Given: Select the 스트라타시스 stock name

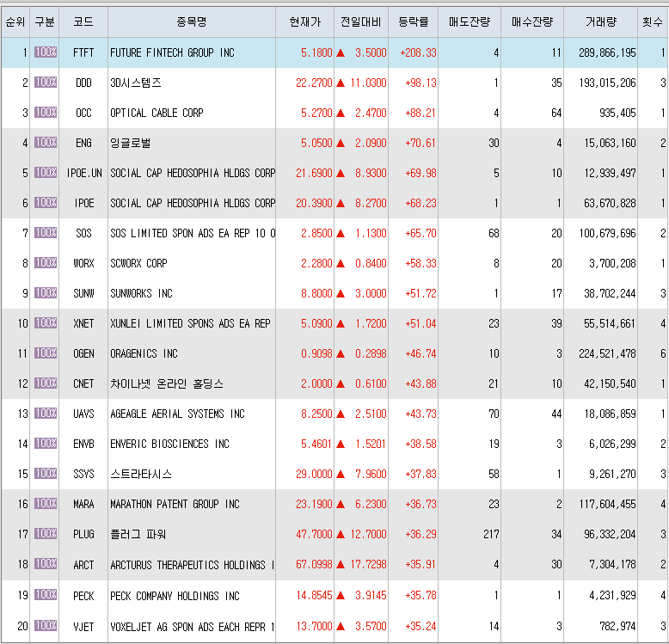Looking at the screenshot, I should click(141, 475).
